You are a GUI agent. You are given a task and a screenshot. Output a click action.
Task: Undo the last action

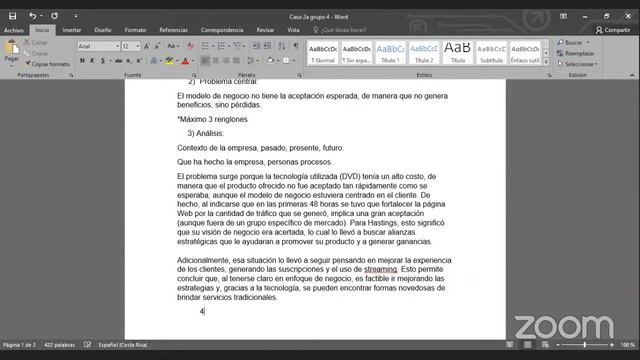[32, 16]
